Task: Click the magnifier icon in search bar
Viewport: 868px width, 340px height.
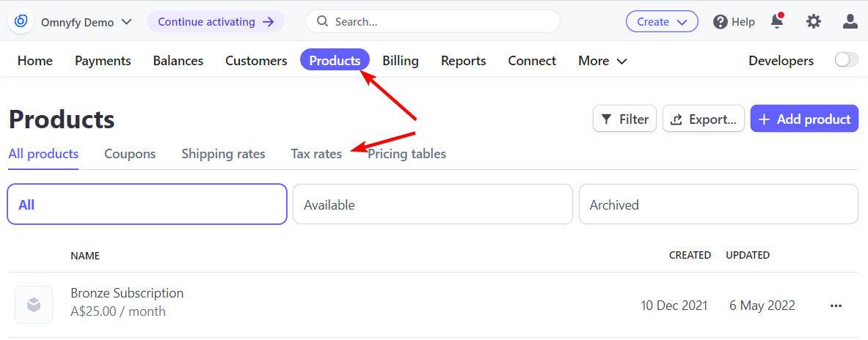Action: point(322,21)
